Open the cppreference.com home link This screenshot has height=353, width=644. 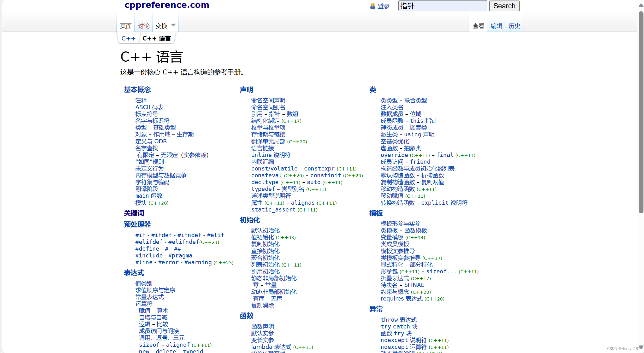[167, 5]
